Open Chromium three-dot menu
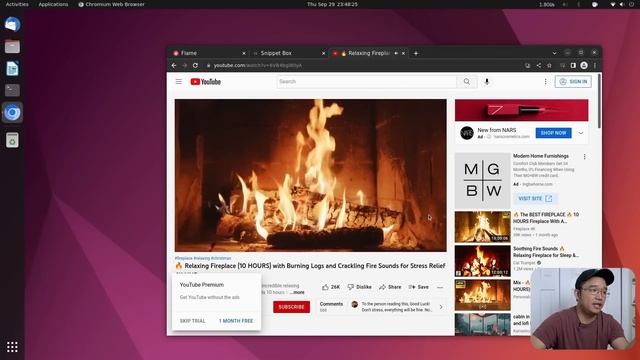 click(595, 65)
